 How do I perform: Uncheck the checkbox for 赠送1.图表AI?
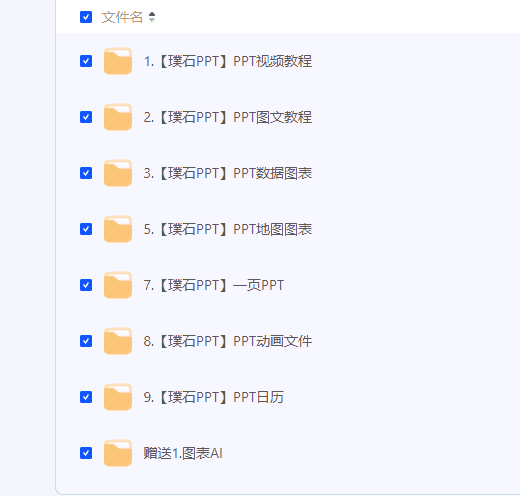pos(86,453)
